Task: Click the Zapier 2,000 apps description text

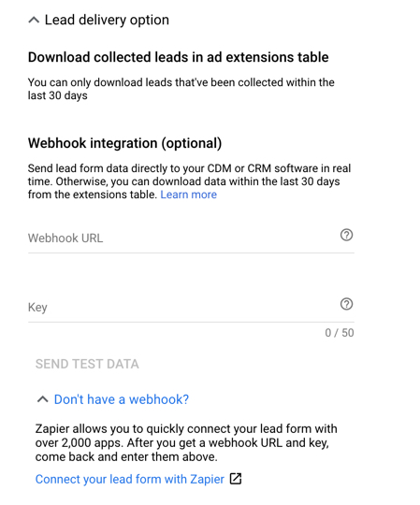Action: pos(186,443)
